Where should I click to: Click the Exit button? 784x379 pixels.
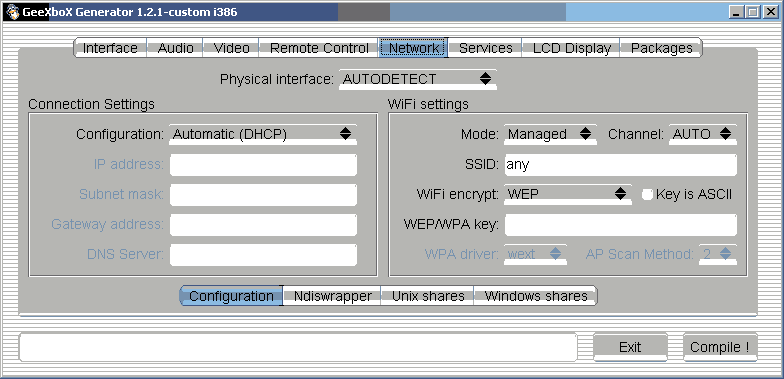coord(630,347)
